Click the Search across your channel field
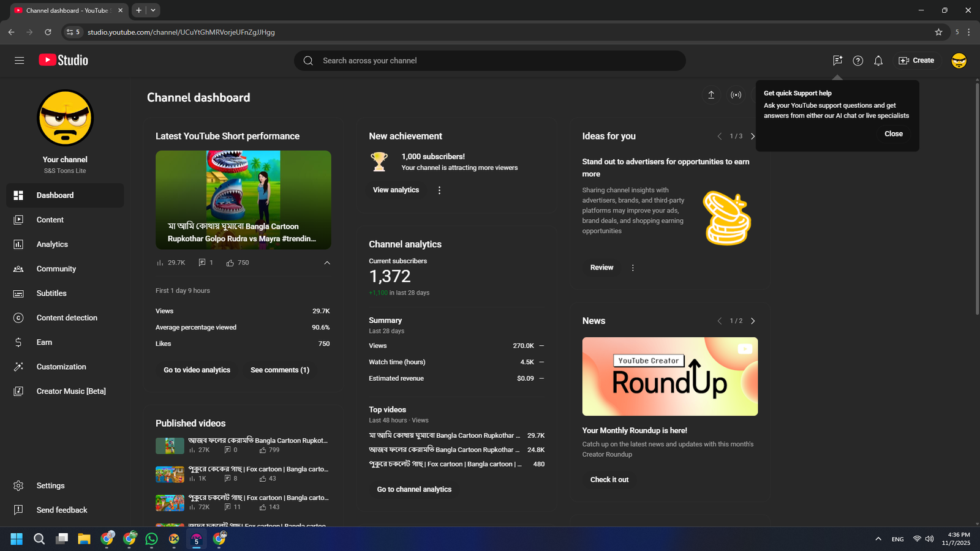The width and height of the screenshot is (980, 551). 490,61
